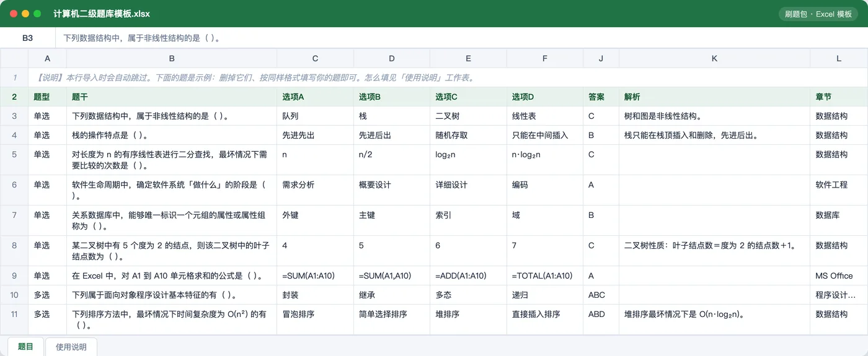The image size is (868, 356).
Task: Click the 题型 header cell
Action: coord(48,97)
